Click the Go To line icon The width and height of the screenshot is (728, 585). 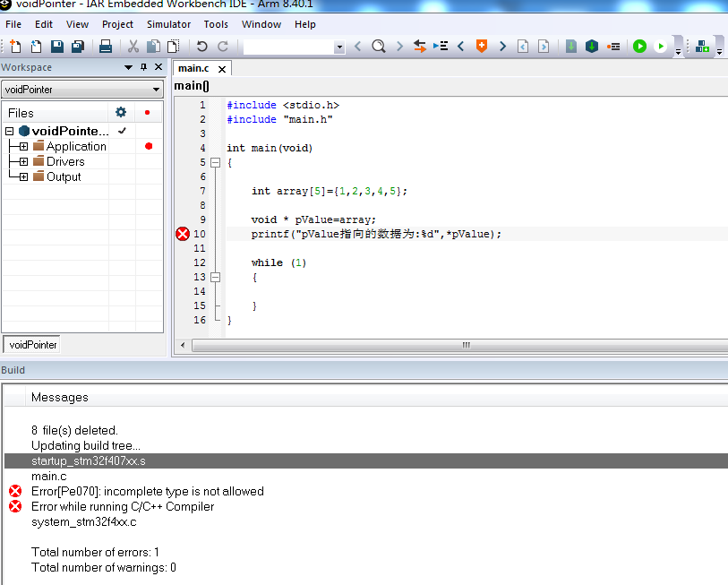(441, 47)
